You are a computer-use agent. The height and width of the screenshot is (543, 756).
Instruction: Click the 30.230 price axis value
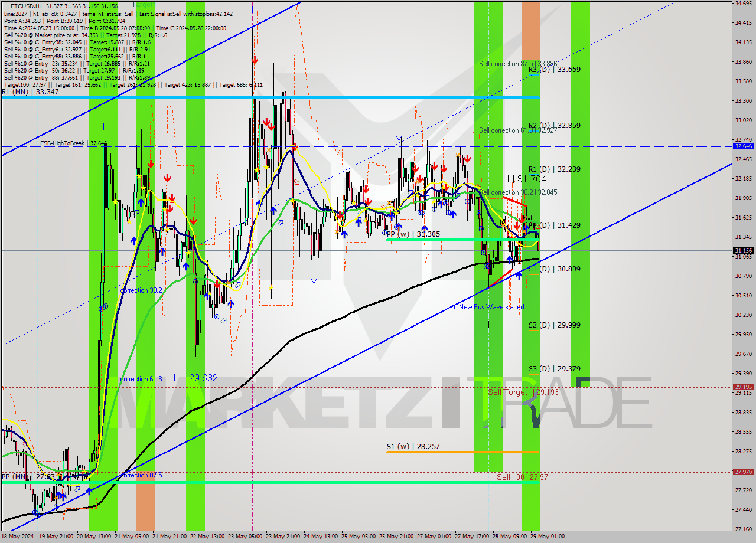coord(743,315)
